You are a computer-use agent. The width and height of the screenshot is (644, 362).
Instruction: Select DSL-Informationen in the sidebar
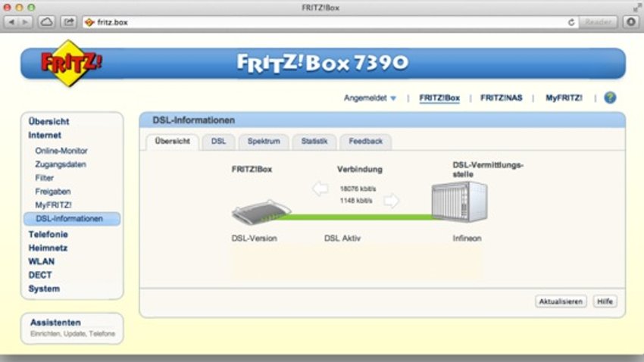coord(72,219)
